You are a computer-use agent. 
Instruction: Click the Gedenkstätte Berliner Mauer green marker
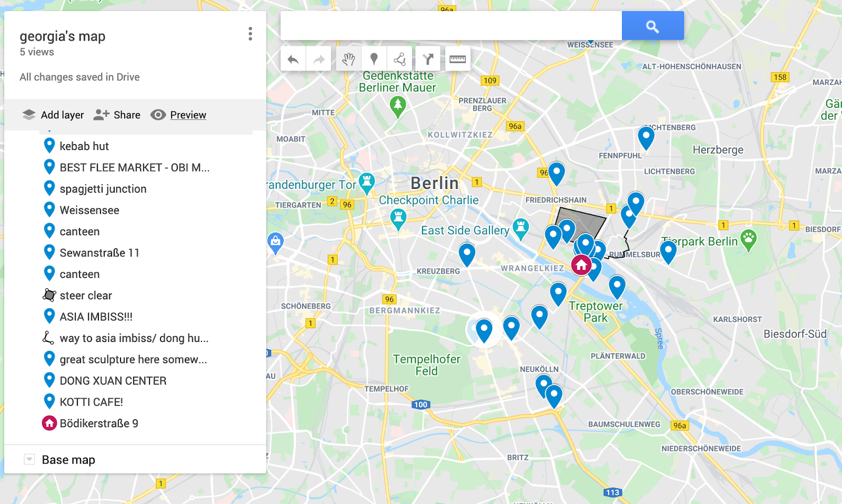[x=398, y=107]
